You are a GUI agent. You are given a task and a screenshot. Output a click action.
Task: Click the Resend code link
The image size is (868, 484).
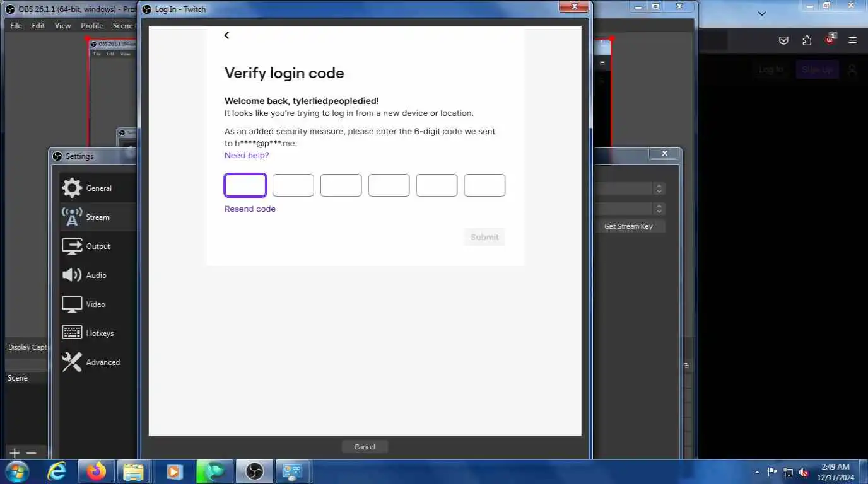[250, 209]
